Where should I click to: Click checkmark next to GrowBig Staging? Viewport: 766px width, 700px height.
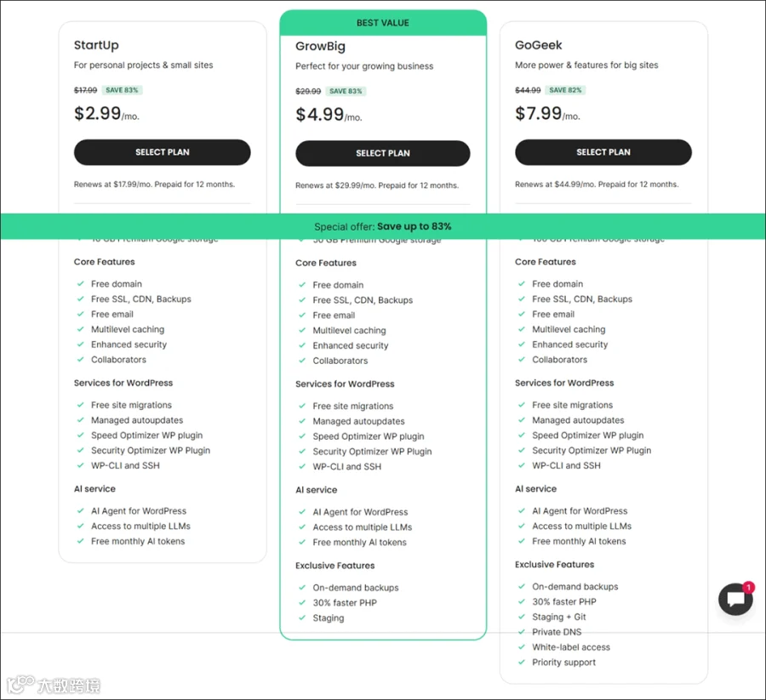click(x=302, y=618)
